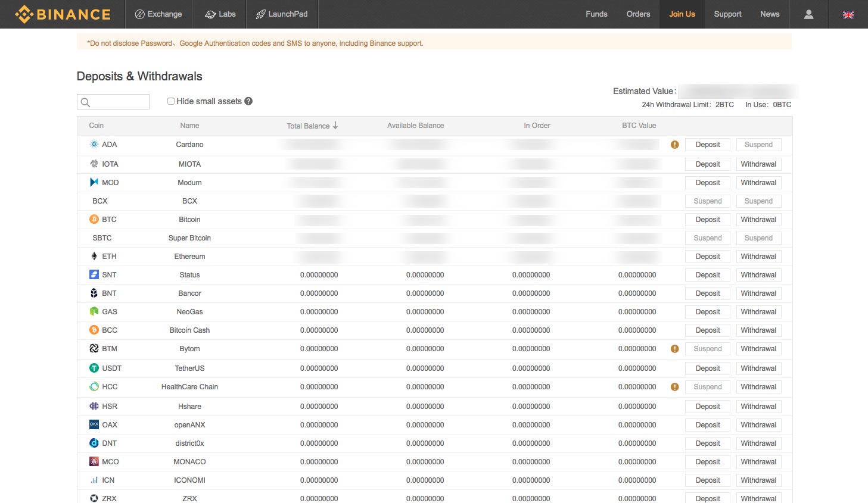Screen dimensions: 868x503
Task: Click the BNT Bancor coin icon
Action: 94,293
